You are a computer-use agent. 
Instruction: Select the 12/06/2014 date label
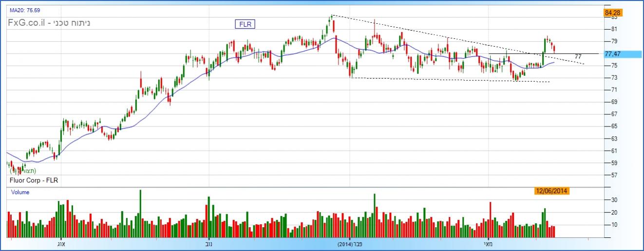(x=551, y=191)
